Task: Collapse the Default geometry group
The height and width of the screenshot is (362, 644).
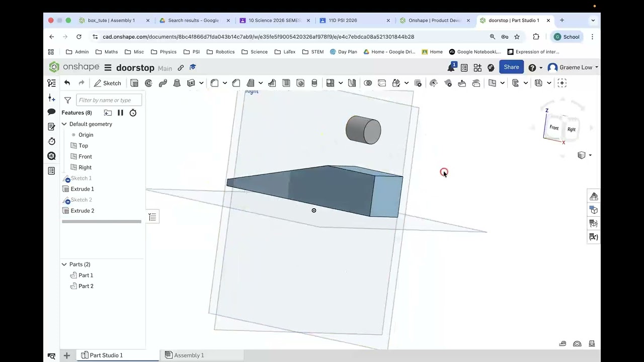Action: pyautogui.click(x=64, y=124)
